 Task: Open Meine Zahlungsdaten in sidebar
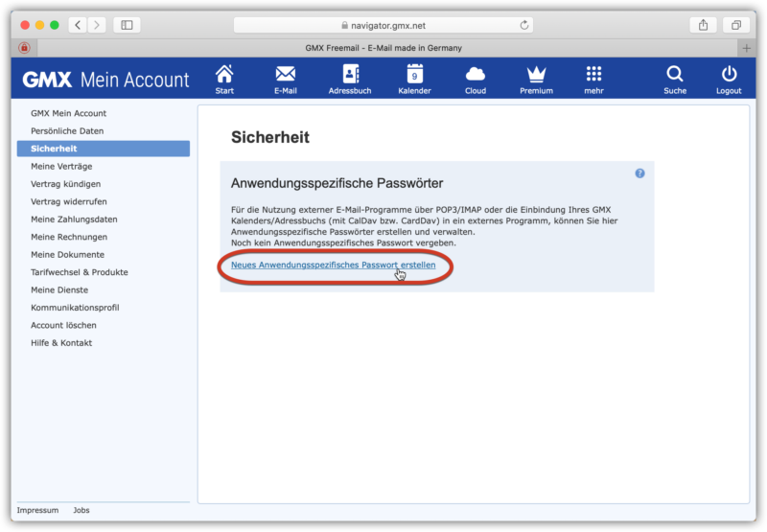click(74, 220)
